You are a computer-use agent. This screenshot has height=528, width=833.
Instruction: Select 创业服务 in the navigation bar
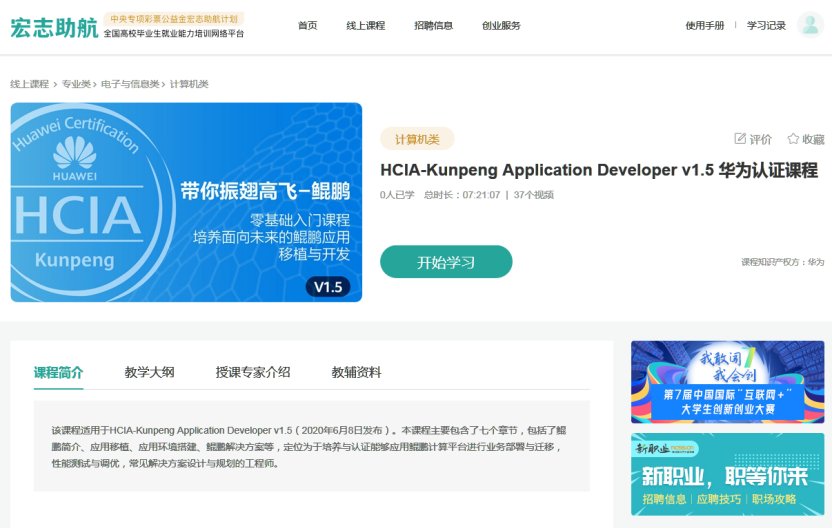click(501, 25)
